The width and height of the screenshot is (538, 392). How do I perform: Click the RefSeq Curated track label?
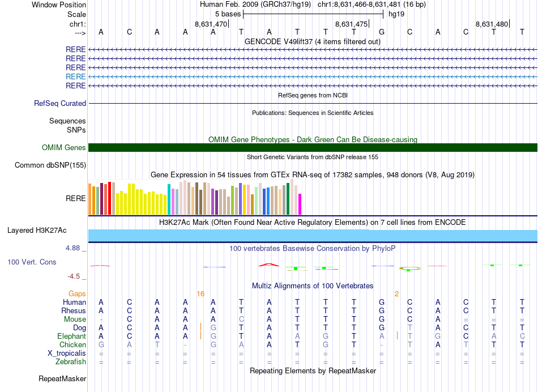coord(60,103)
